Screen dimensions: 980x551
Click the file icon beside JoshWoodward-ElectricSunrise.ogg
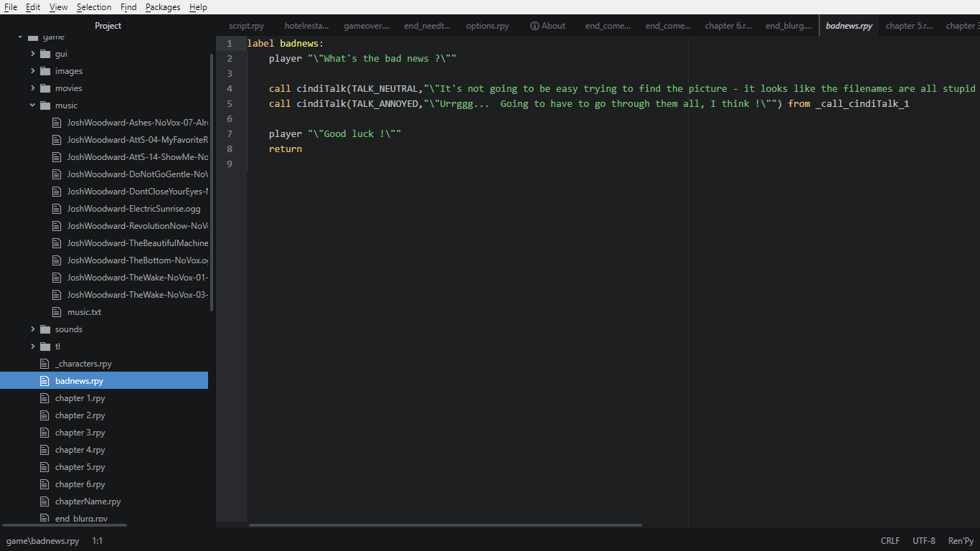click(56, 208)
